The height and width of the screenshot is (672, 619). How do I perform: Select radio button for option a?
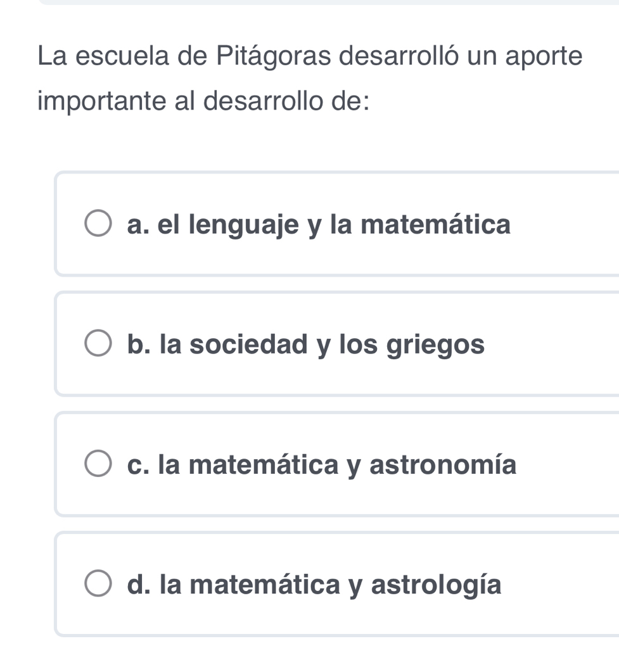tap(98, 225)
